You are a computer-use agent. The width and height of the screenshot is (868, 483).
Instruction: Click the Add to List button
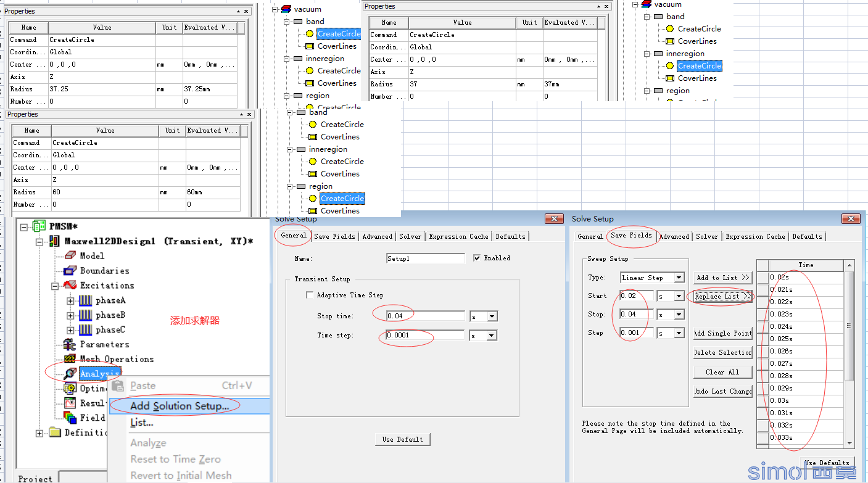click(722, 278)
